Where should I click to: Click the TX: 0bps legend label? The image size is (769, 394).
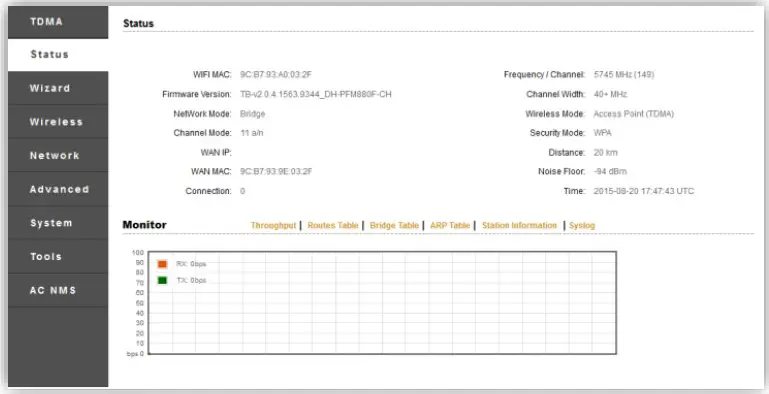pos(191,281)
